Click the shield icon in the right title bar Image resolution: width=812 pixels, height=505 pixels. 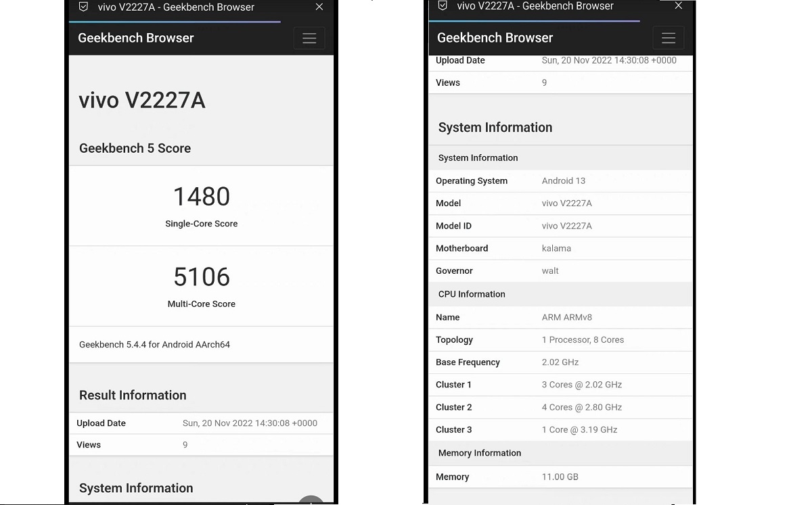pos(442,5)
